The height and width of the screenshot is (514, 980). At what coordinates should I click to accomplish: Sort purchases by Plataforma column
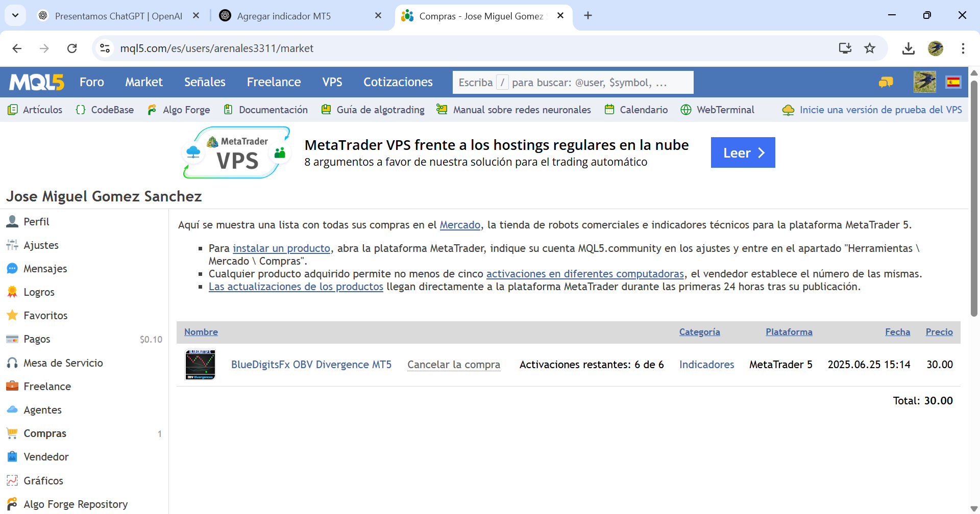[x=789, y=332]
